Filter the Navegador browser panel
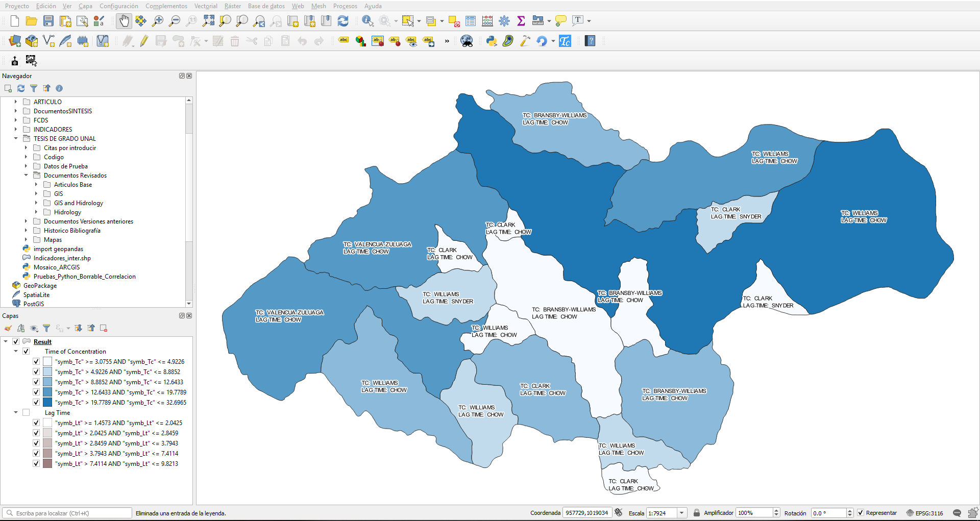This screenshot has height=521, width=980. (34, 88)
